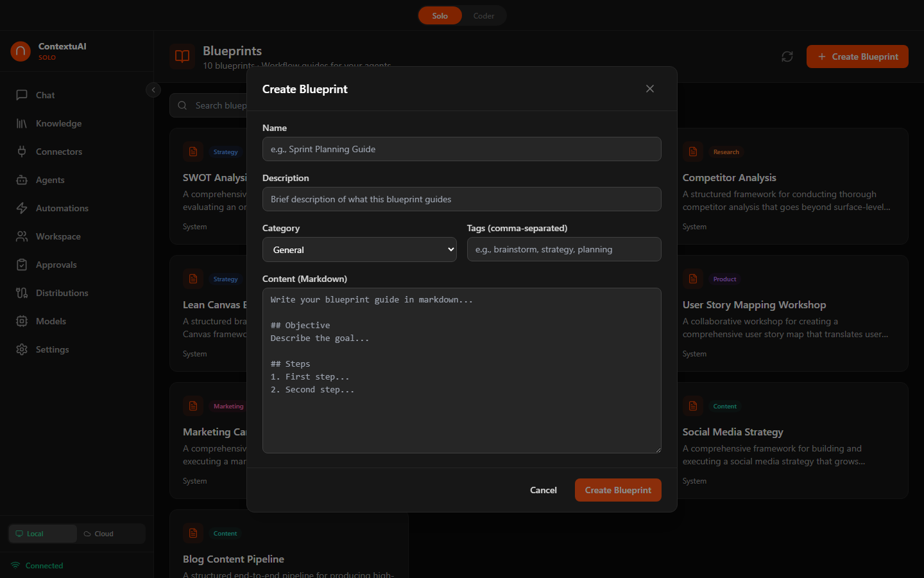Click Strategy tag on Lean Canvas card

225,279
